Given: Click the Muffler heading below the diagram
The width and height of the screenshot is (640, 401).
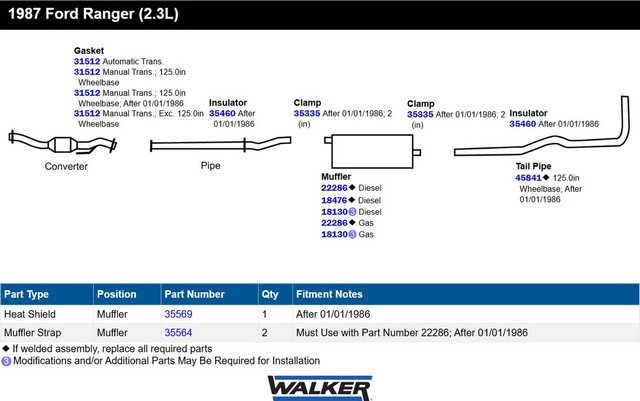Looking at the screenshot, I should point(336,177).
